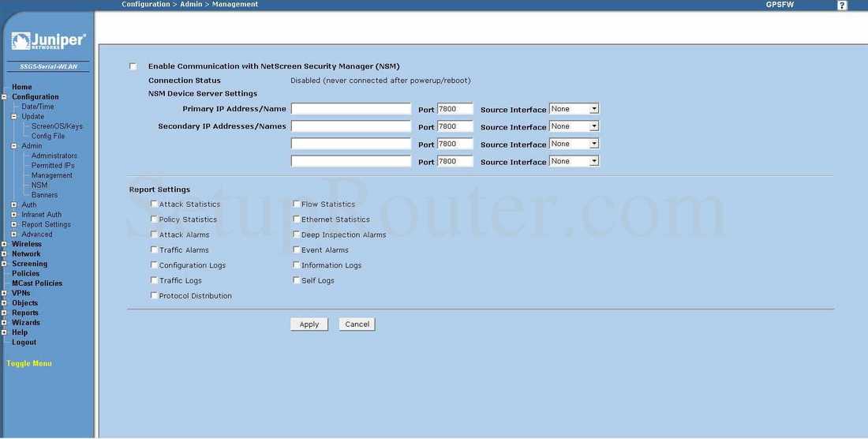The height and width of the screenshot is (439, 868).
Task: Open the Date/Time configuration page
Action: click(38, 107)
